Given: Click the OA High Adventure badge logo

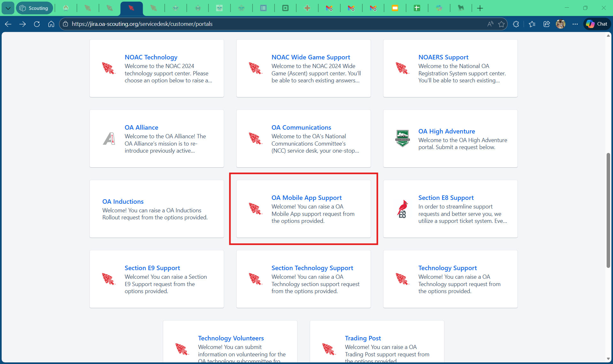Looking at the screenshot, I should coord(402,138).
